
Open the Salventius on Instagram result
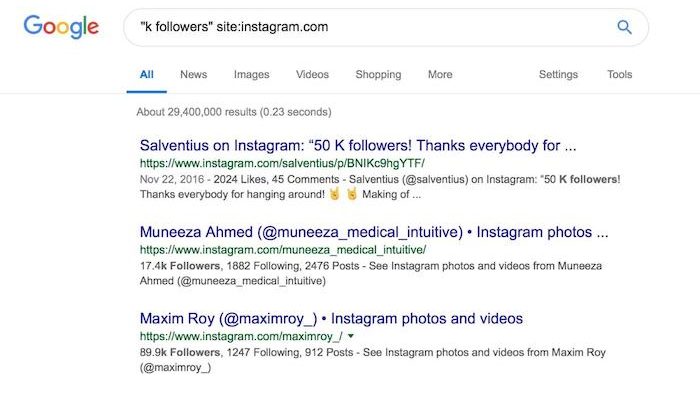(358, 146)
